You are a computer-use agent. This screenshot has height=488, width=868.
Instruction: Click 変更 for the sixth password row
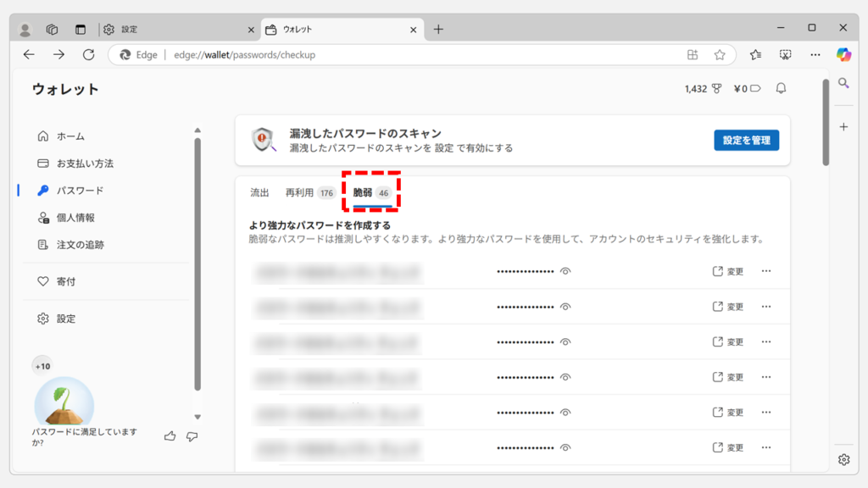tap(728, 448)
